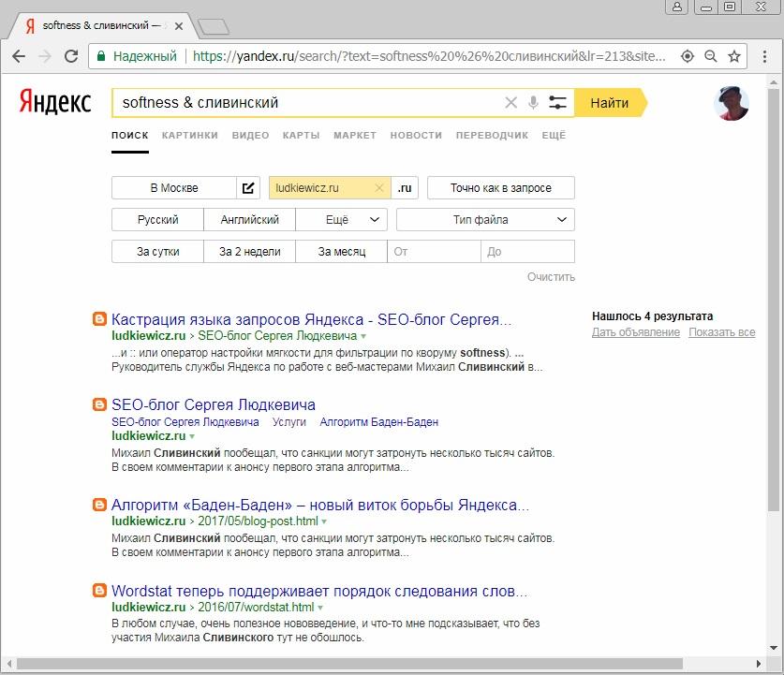Close the softness & сливинский tab
784x675 pixels.
179,26
